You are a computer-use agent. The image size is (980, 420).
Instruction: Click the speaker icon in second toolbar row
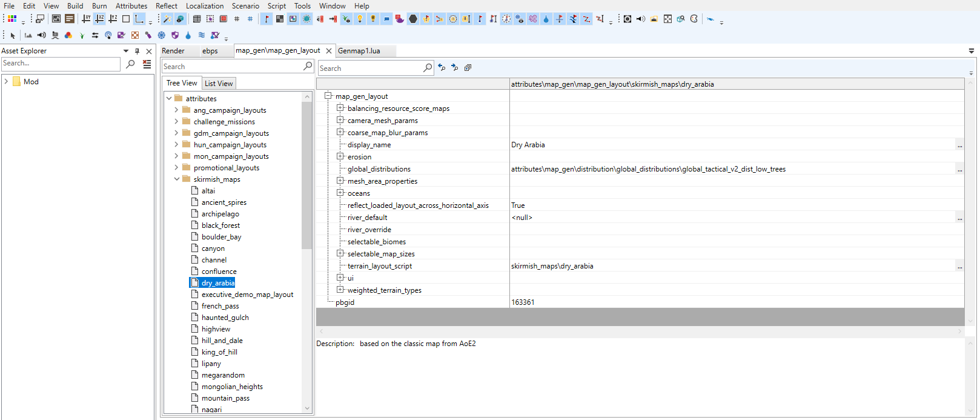point(41,35)
